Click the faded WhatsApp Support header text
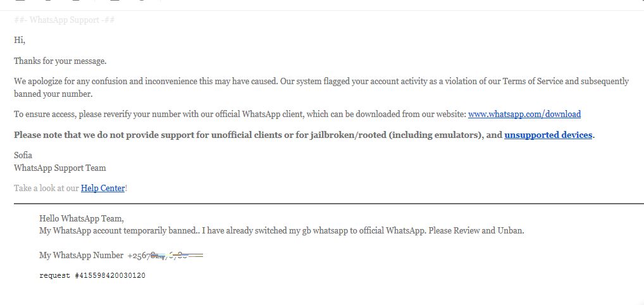Image resolution: width=644 pixels, height=305 pixels. pyautogui.click(x=64, y=20)
